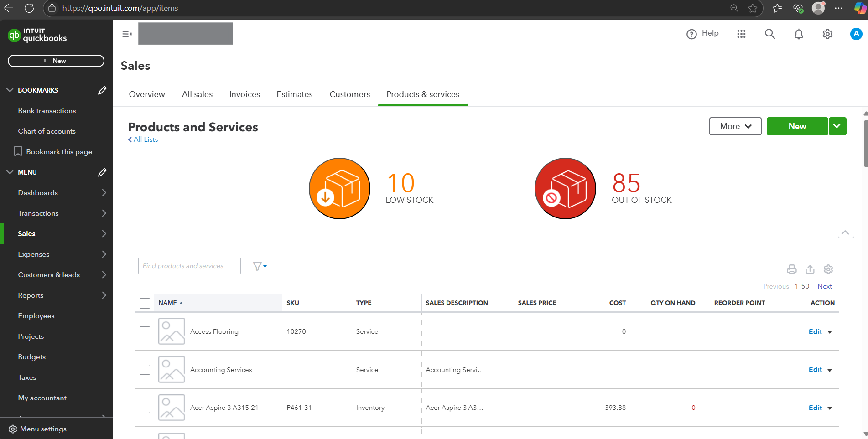Image resolution: width=868 pixels, height=439 pixels.
Task: Open the notifications bell
Action: [x=799, y=34]
